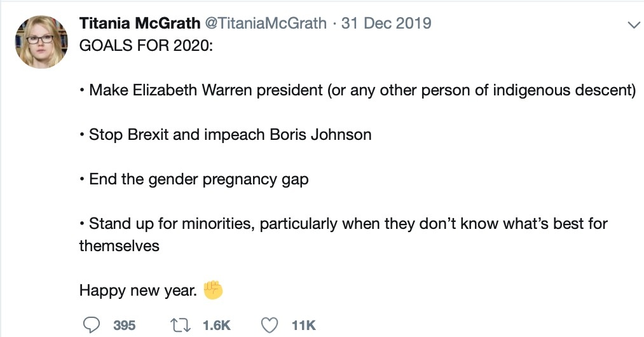This screenshot has width=644, height=337.
Task: Click the 'Stop Brexit and impeach Boris Johnson' line
Action: 230,135
